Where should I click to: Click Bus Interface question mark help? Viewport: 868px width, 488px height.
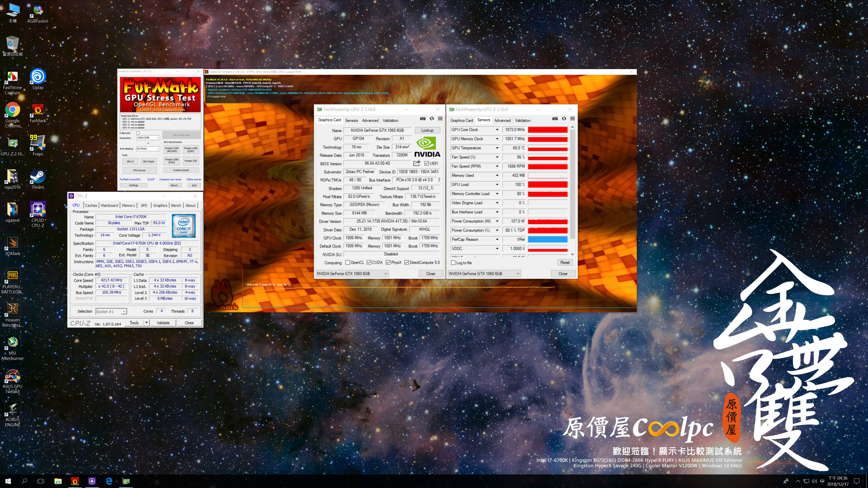pyautogui.click(x=439, y=180)
